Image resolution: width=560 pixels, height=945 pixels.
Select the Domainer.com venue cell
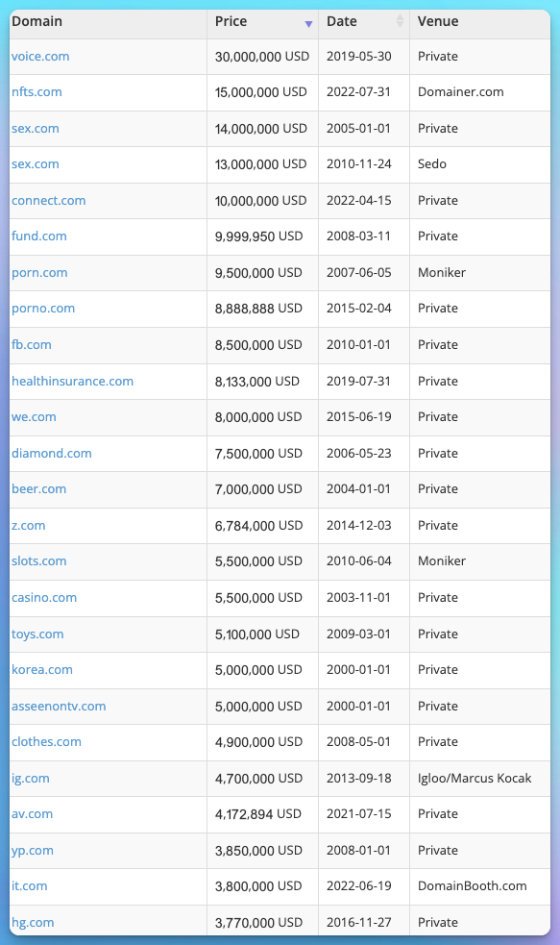point(461,91)
